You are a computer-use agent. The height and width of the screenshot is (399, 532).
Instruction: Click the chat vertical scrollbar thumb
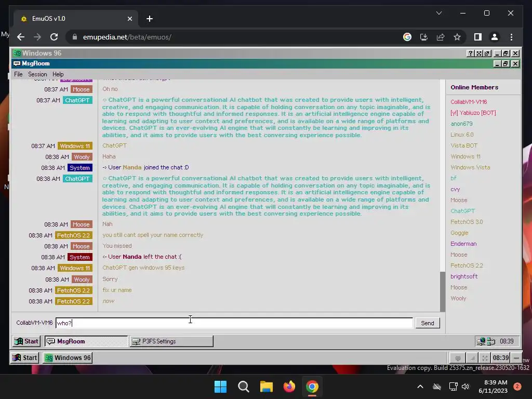[x=443, y=291]
